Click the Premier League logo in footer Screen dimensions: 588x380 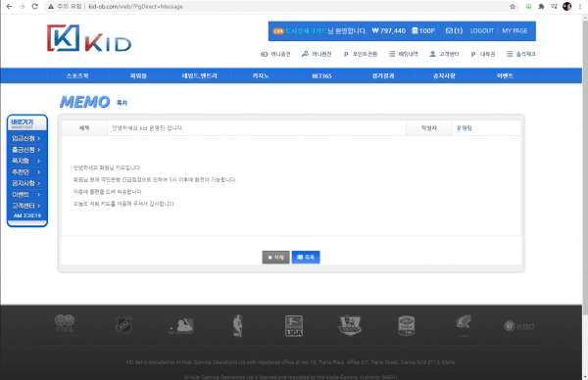click(350, 325)
